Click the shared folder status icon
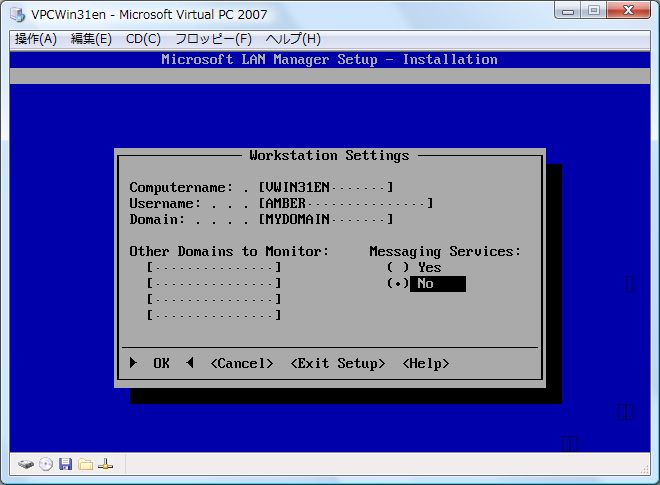The width and height of the screenshot is (660, 485). point(85,464)
